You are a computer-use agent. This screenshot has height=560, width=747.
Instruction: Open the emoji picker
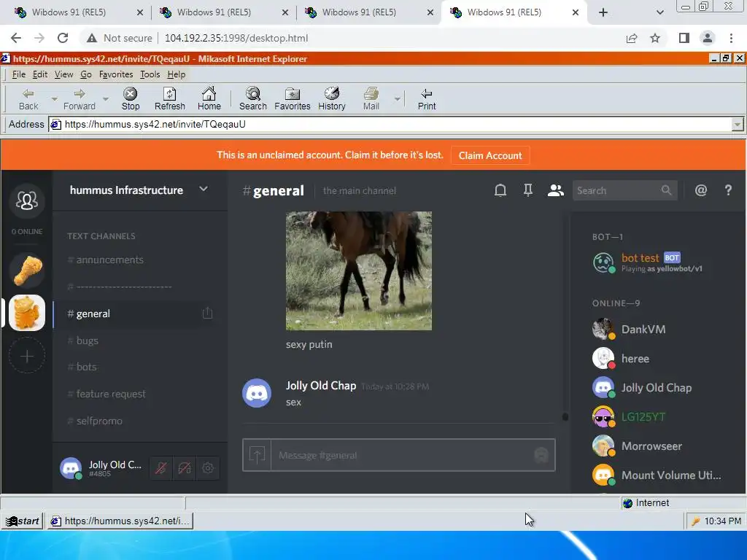[541, 455]
